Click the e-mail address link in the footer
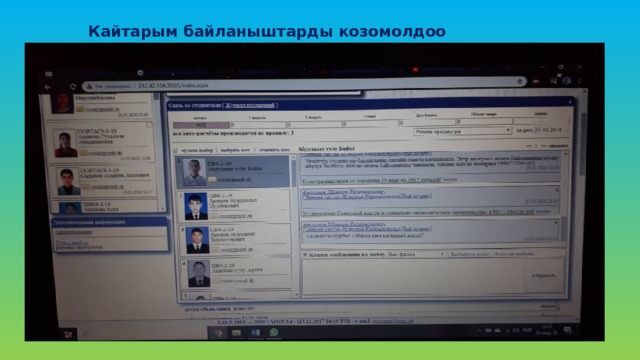This screenshot has height=360, width=640. [393, 321]
